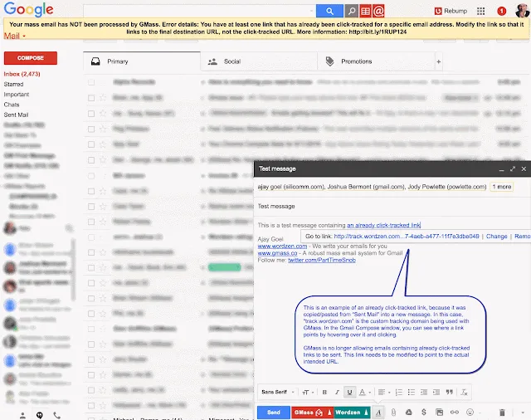Click the red GMass spreadsheet icon
Screen dimensions: 531x420
365,11
